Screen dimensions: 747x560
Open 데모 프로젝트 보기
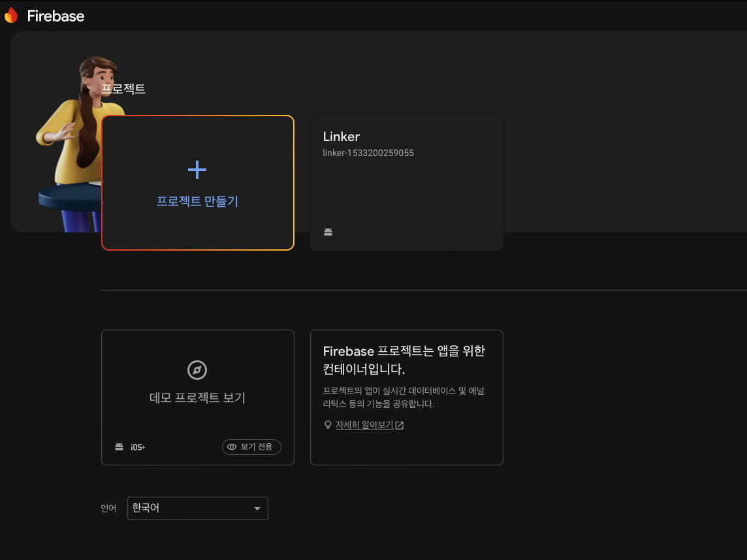pyautogui.click(x=197, y=397)
